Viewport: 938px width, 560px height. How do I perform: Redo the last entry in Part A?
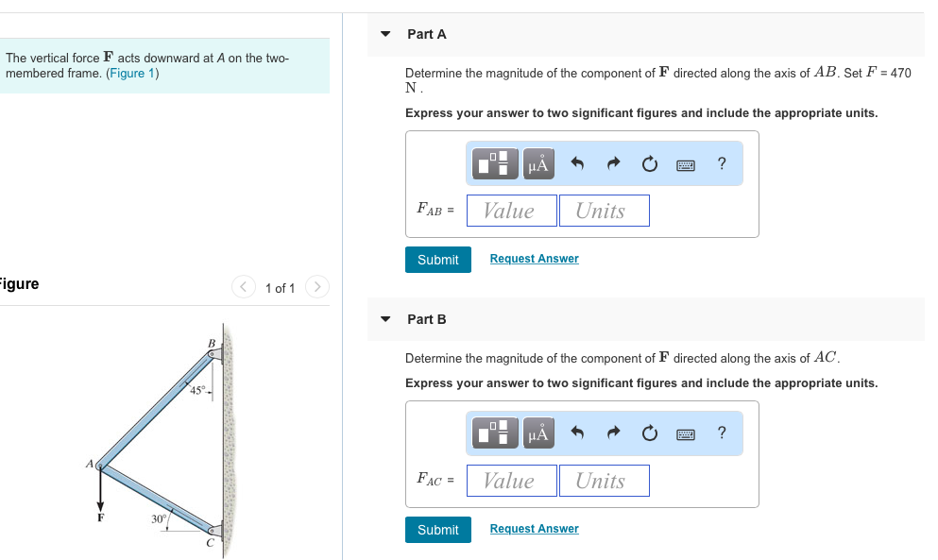click(x=612, y=162)
